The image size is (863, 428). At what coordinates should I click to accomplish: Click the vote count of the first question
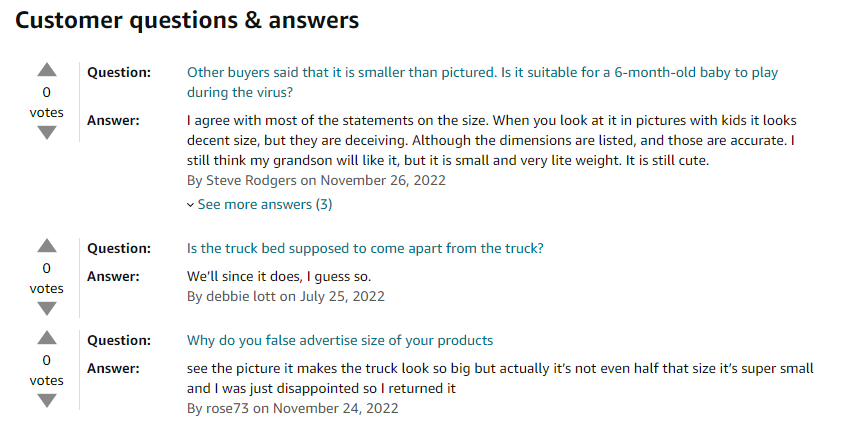47,93
